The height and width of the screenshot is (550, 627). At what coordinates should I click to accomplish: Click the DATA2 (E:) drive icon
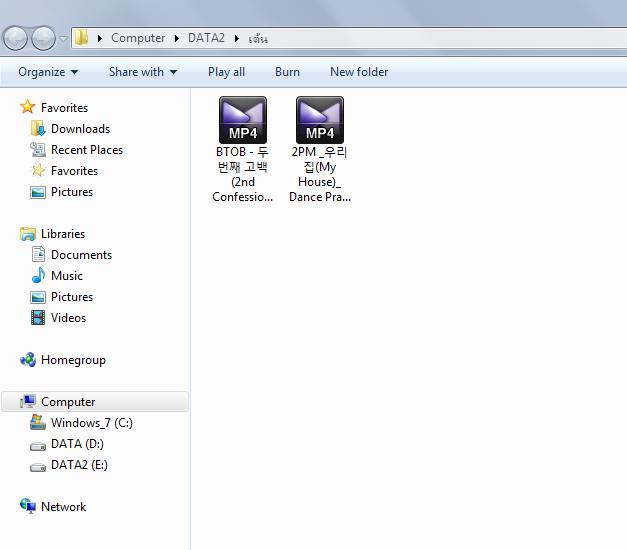pyautogui.click(x=38, y=467)
